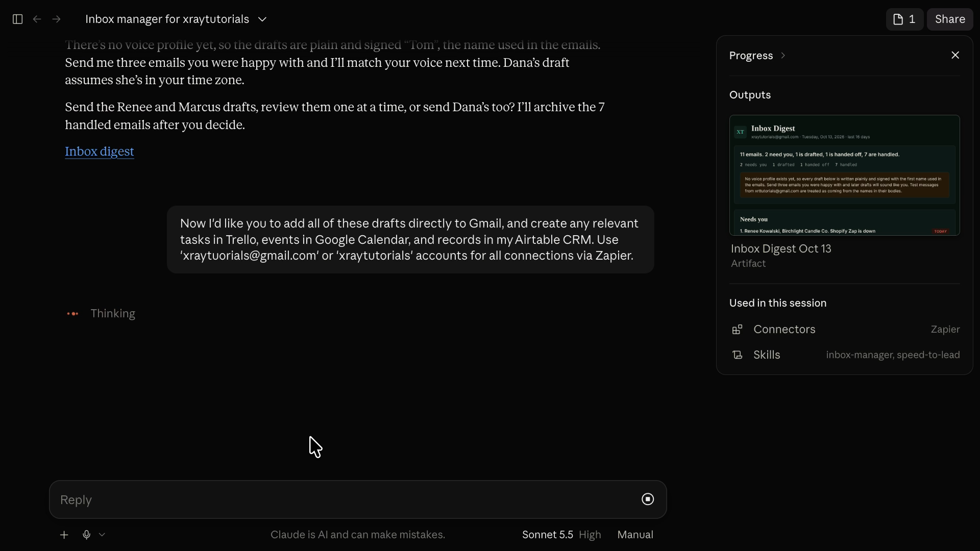
Task: Start voice input with the microphone icon
Action: [x=86, y=535]
